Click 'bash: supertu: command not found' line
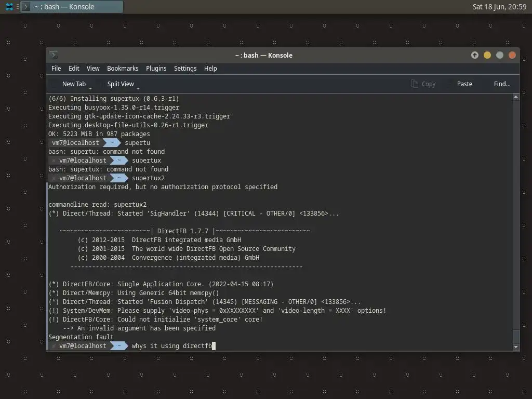The height and width of the screenshot is (399, 532). (x=106, y=151)
